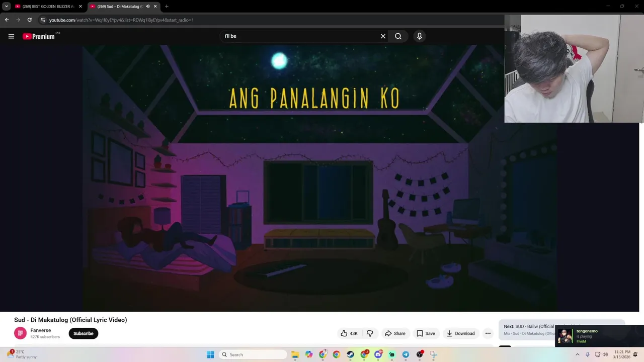
Task: Subscribe to the Fanverse channel
Action: [x=84, y=333]
